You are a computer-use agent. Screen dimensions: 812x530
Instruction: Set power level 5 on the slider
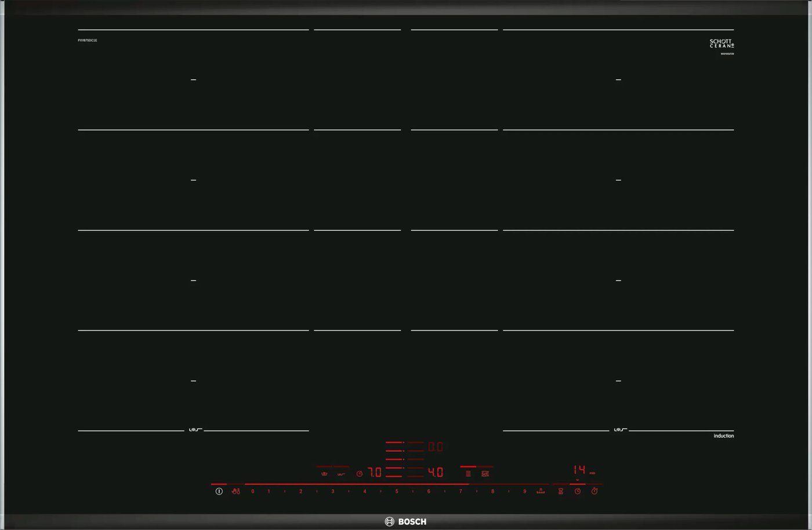pyautogui.click(x=397, y=491)
